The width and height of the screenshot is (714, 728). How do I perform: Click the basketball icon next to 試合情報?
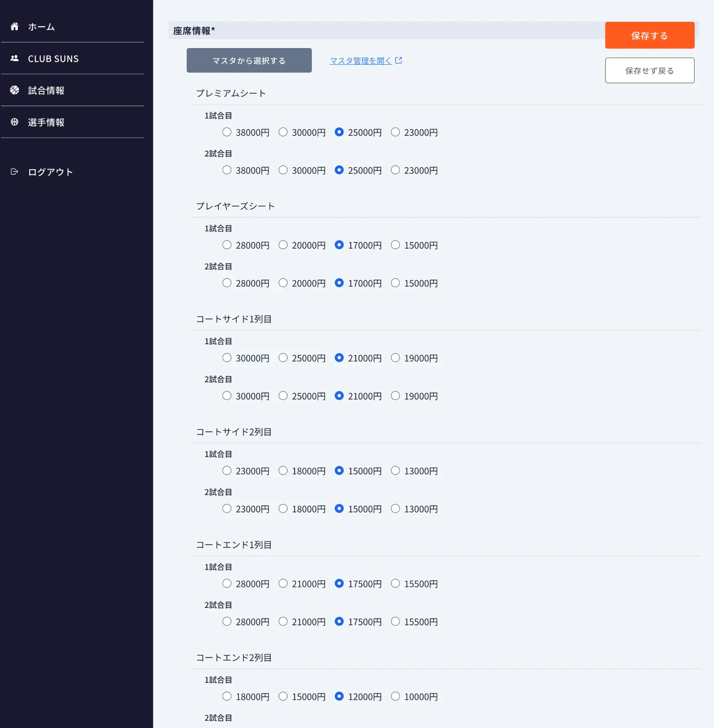click(15, 90)
